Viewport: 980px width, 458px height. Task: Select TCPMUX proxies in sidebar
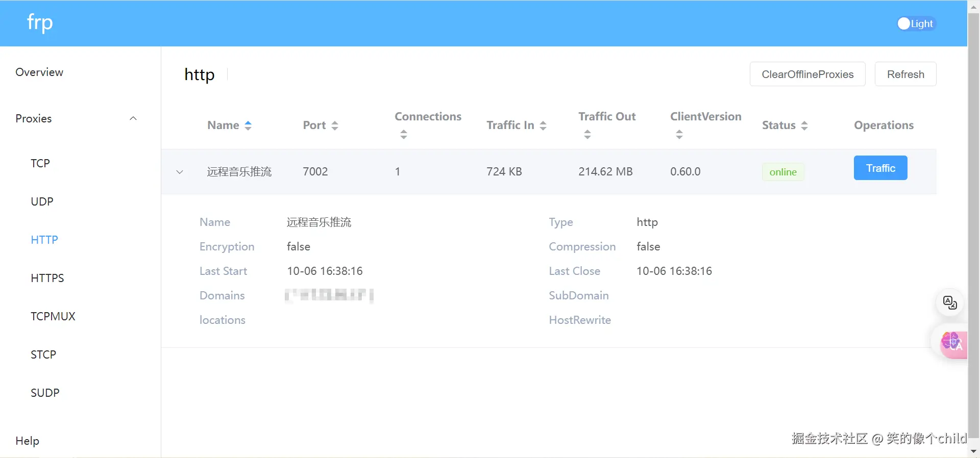pos(53,316)
